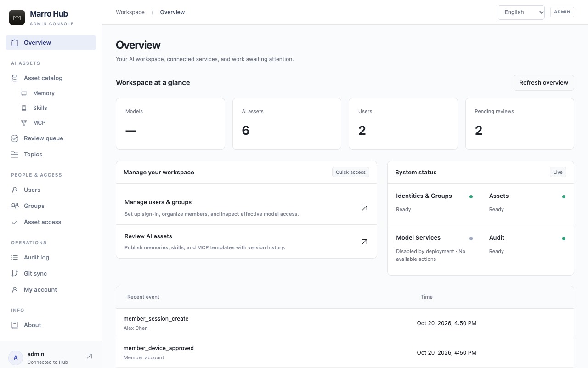
Task: Click the AI assets count card
Action: point(287,124)
